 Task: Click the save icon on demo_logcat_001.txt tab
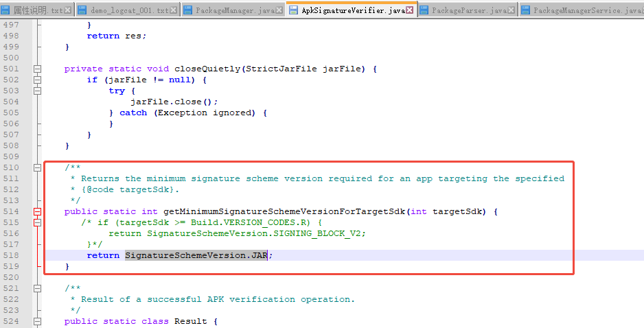coord(82,10)
